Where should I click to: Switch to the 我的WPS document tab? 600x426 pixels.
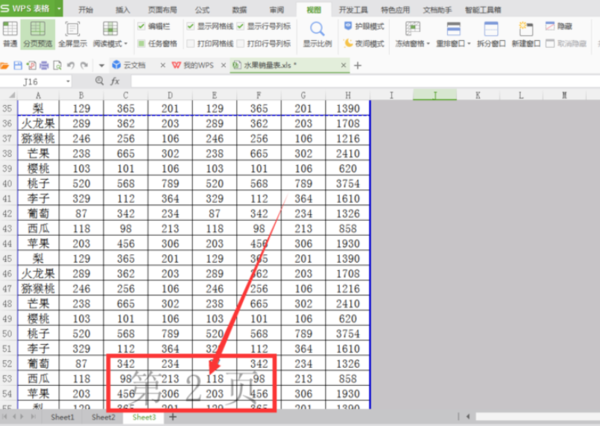pyautogui.click(x=198, y=65)
